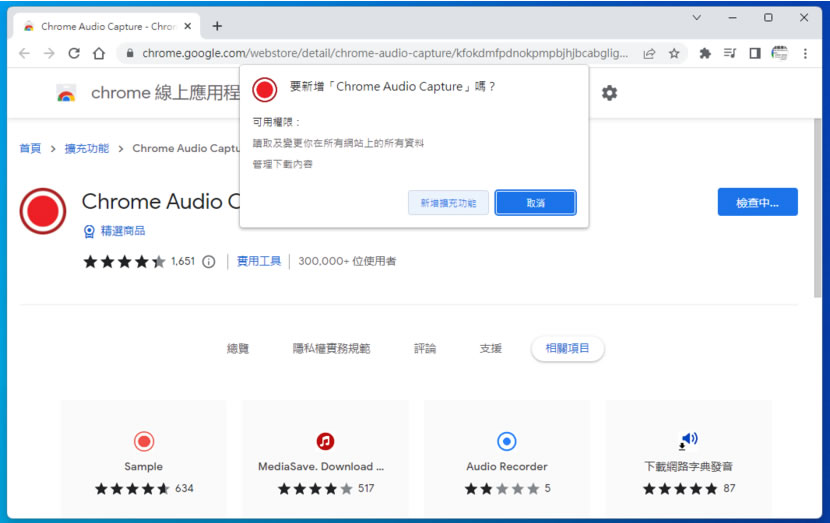Open the Extensions puzzle icon
This screenshot has width=830, height=523.
coord(705,53)
